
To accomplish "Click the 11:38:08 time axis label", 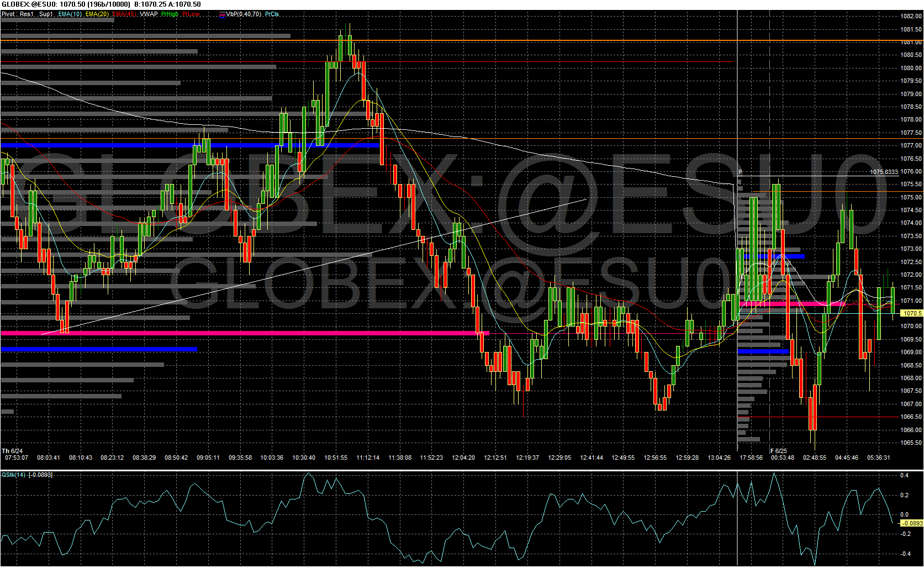I will 400,457.
